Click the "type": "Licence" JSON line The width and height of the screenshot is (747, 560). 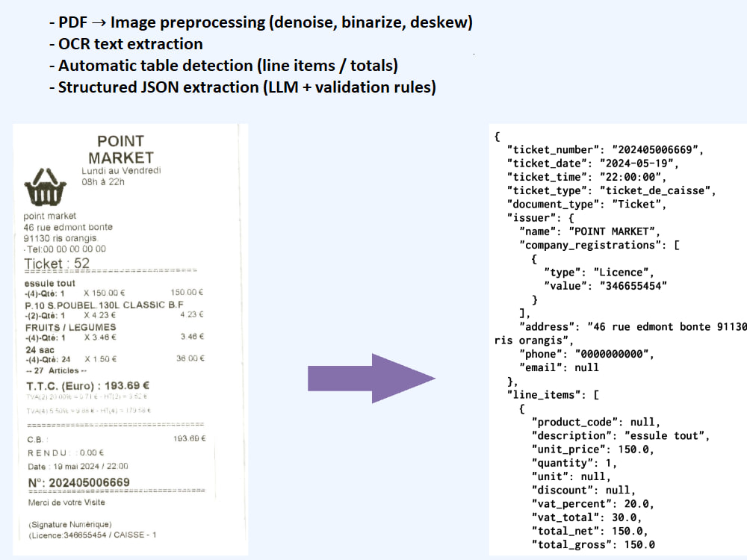(599, 273)
